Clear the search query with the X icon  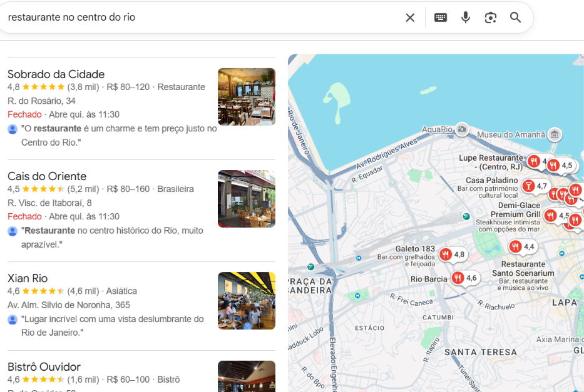(410, 18)
